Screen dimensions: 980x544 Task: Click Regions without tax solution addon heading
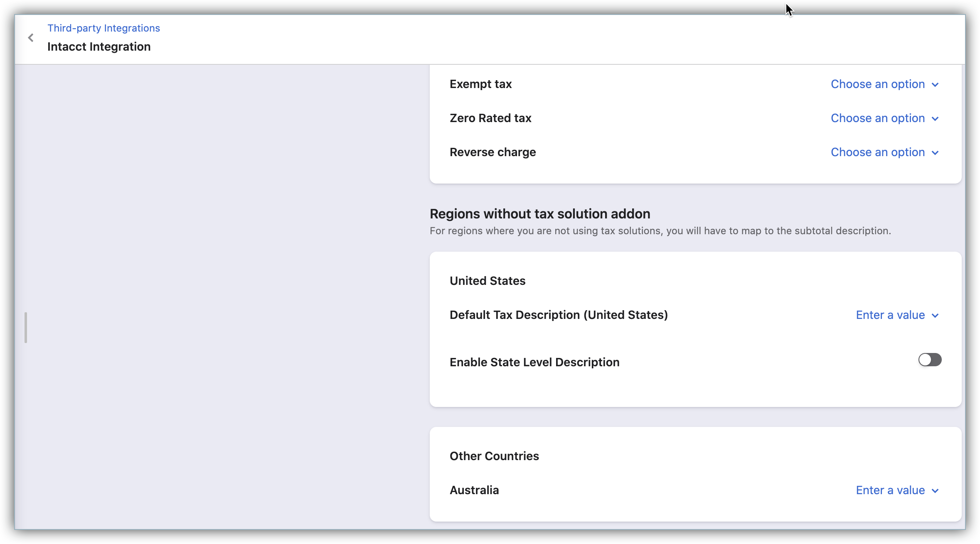point(540,213)
